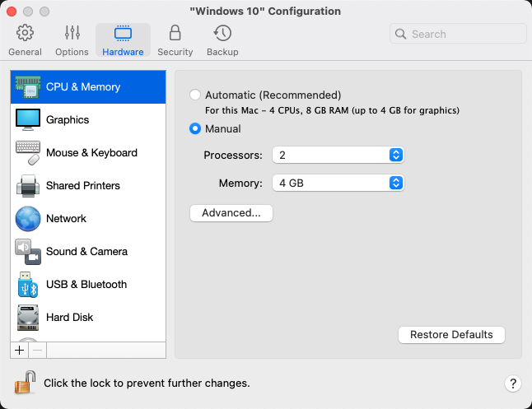Click the Search field
Image resolution: width=532 pixels, height=409 pixels.
click(458, 34)
